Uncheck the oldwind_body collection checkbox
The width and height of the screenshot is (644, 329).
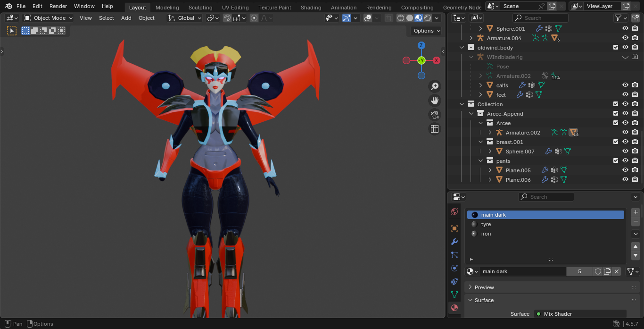point(616,48)
